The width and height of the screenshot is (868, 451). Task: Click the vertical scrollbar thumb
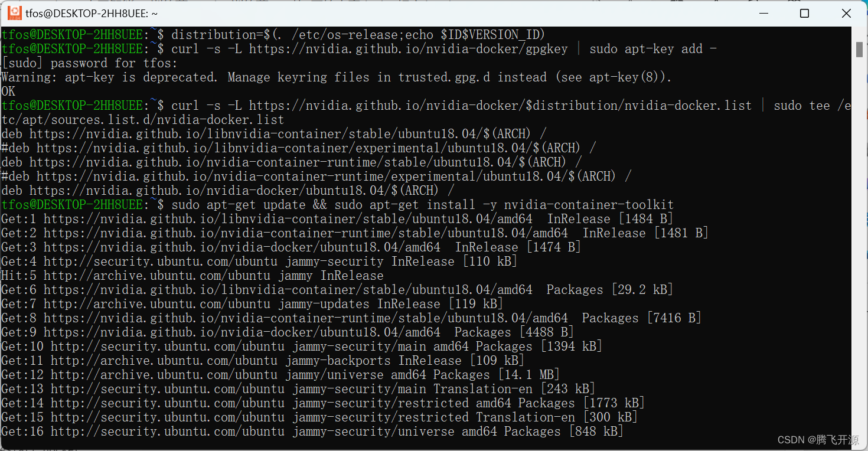tap(860, 50)
